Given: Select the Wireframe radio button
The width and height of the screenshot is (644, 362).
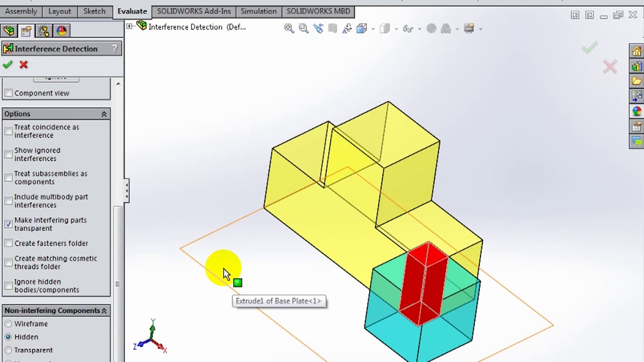Looking at the screenshot, I should pos(9,324).
